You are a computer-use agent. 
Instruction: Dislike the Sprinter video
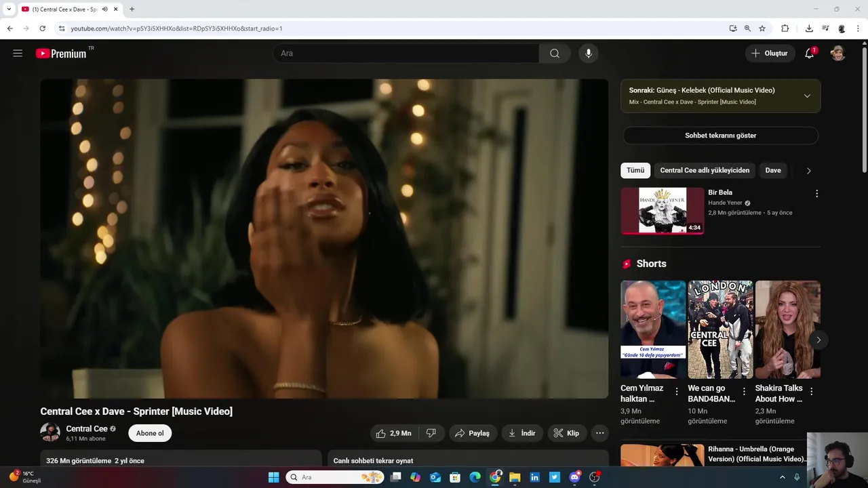(x=431, y=433)
